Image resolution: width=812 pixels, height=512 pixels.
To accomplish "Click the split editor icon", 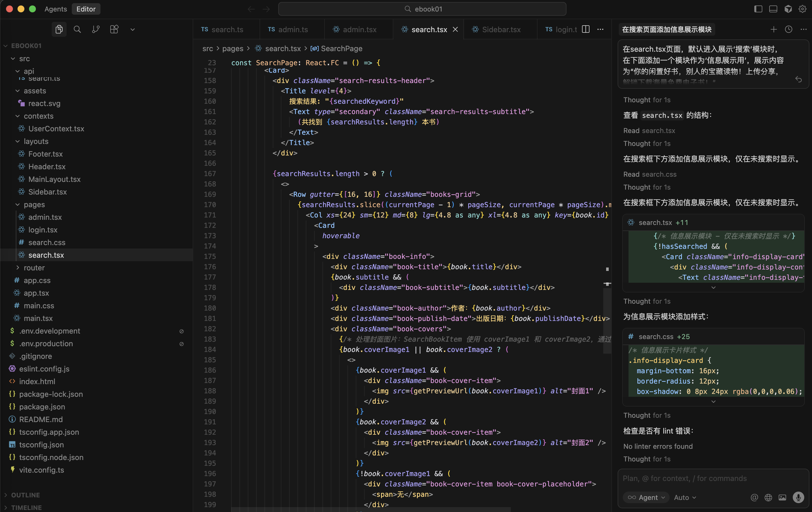I will 586,29.
